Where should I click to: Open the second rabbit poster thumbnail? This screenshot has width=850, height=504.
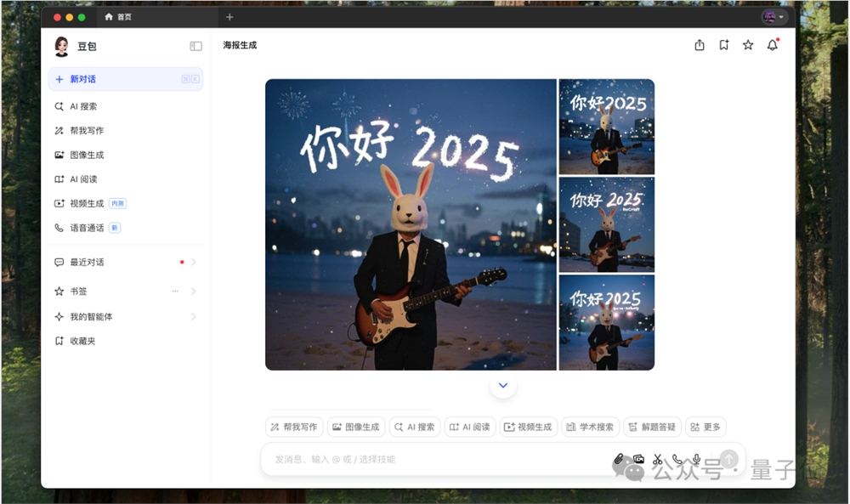[x=606, y=224]
